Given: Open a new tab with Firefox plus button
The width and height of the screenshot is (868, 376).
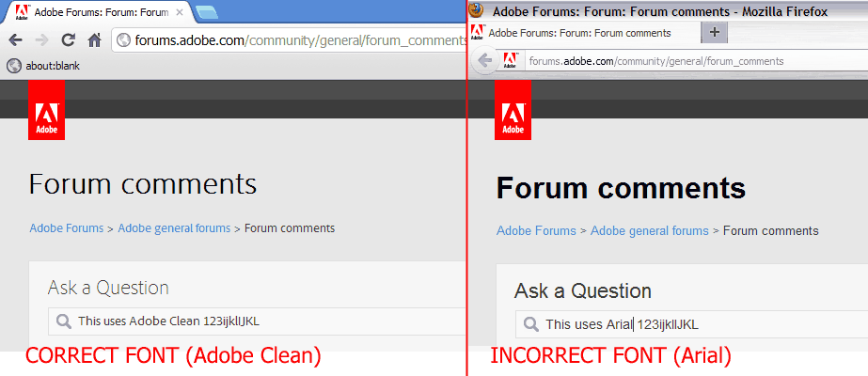Looking at the screenshot, I should pyautogui.click(x=715, y=33).
